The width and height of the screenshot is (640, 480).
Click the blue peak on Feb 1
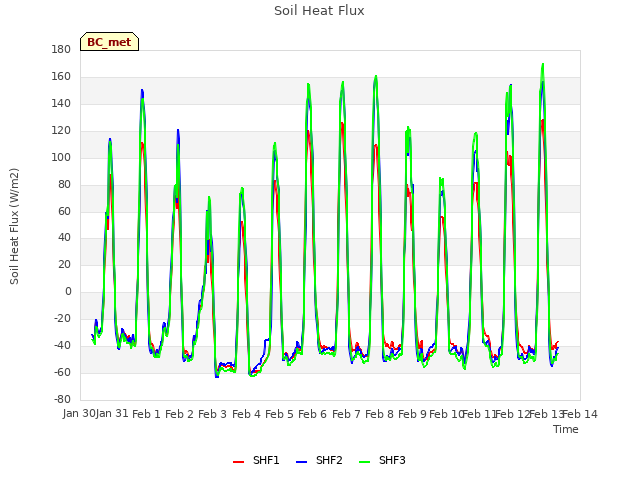click(x=142, y=90)
